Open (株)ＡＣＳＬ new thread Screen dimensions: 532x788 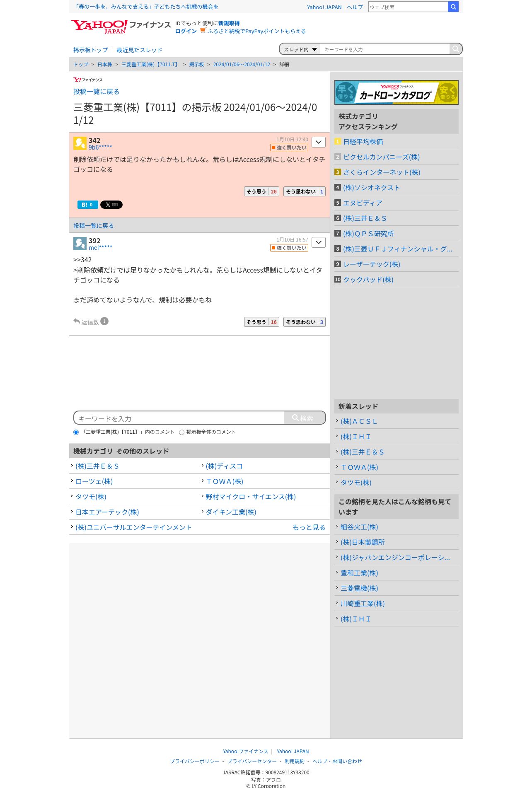(359, 421)
